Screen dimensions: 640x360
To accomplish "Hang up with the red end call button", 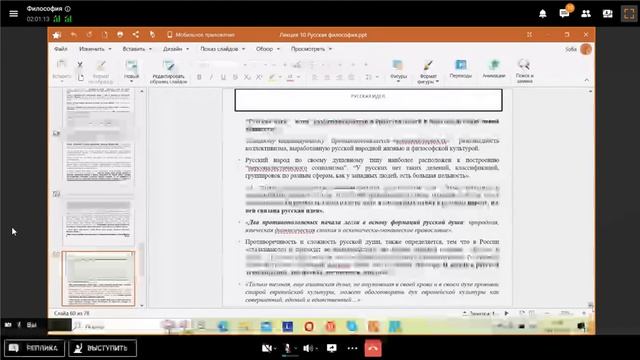I will tap(373, 348).
